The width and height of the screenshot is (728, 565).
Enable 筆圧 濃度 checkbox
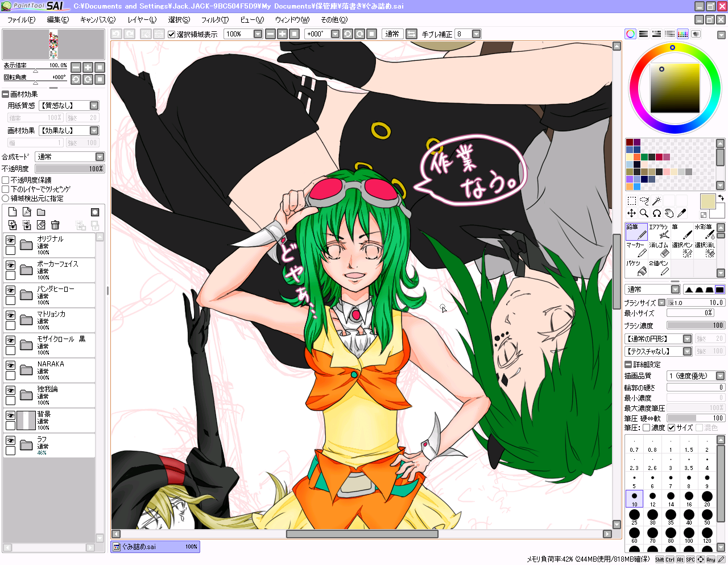[x=647, y=428]
